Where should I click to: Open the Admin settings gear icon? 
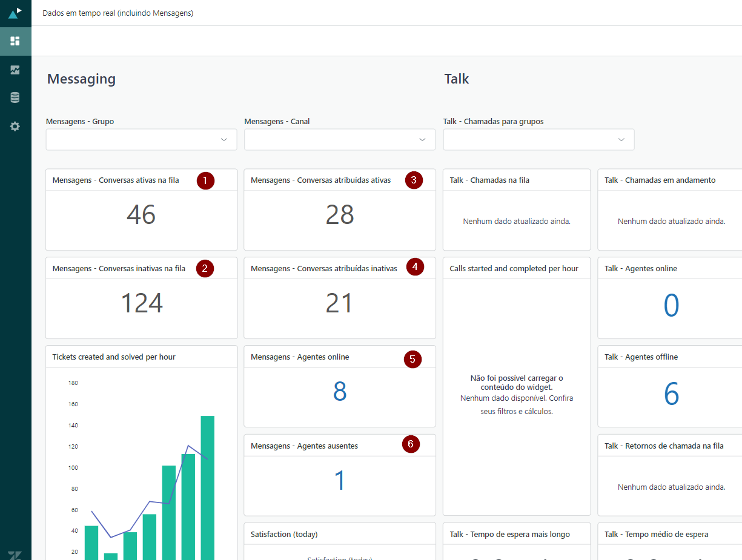[15, 127]
